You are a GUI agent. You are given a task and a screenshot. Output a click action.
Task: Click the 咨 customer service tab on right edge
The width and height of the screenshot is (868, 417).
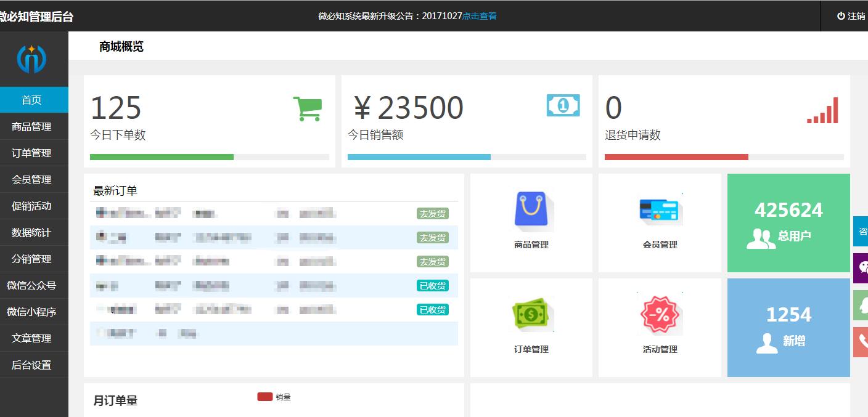861,231
